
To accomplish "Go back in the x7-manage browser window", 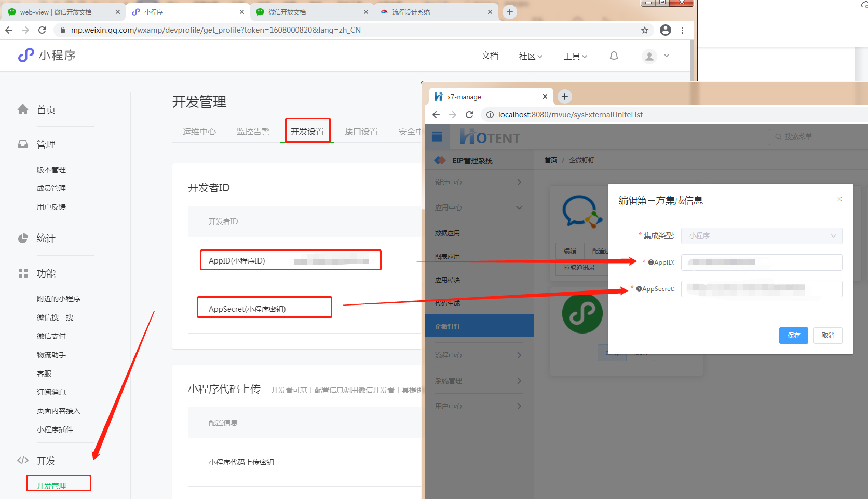I will tap(436, 115).
